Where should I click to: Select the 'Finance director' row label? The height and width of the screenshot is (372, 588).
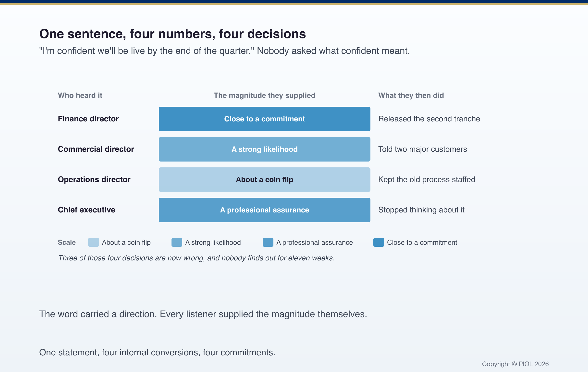tap(88, 119)
